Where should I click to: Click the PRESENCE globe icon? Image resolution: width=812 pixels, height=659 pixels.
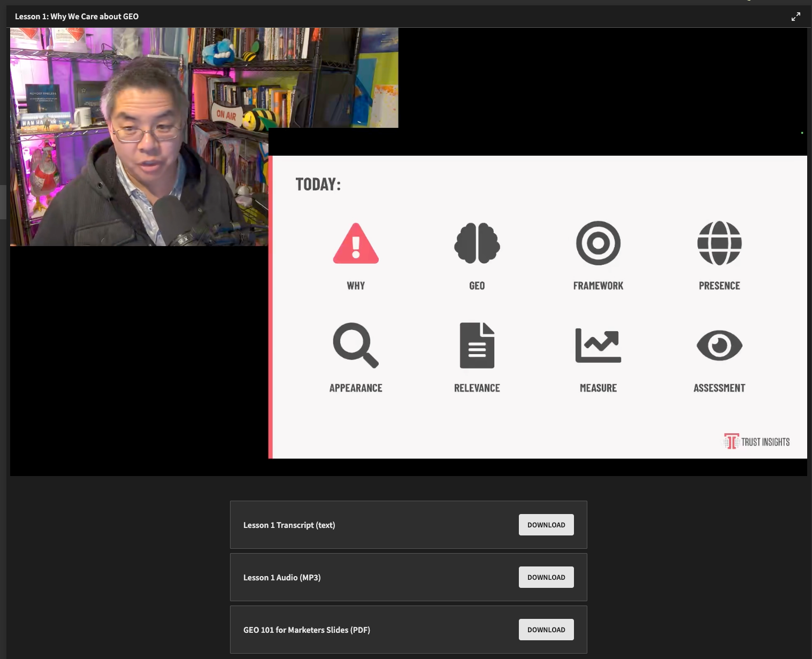[x=719, y=243]
